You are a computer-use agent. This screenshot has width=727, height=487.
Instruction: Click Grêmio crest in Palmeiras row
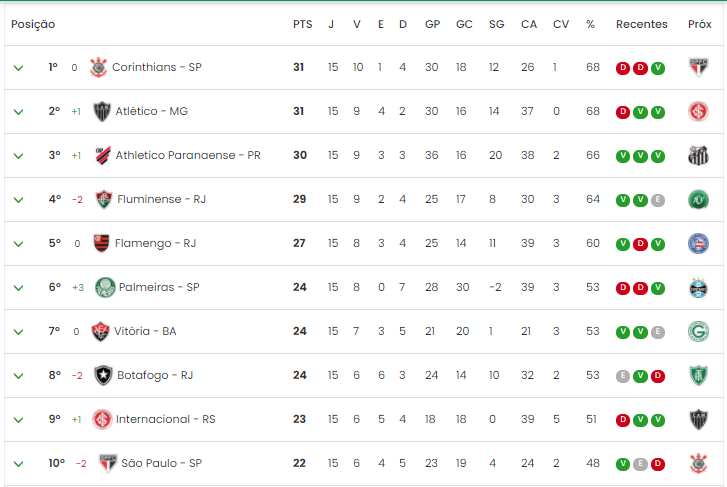[698, 288]
